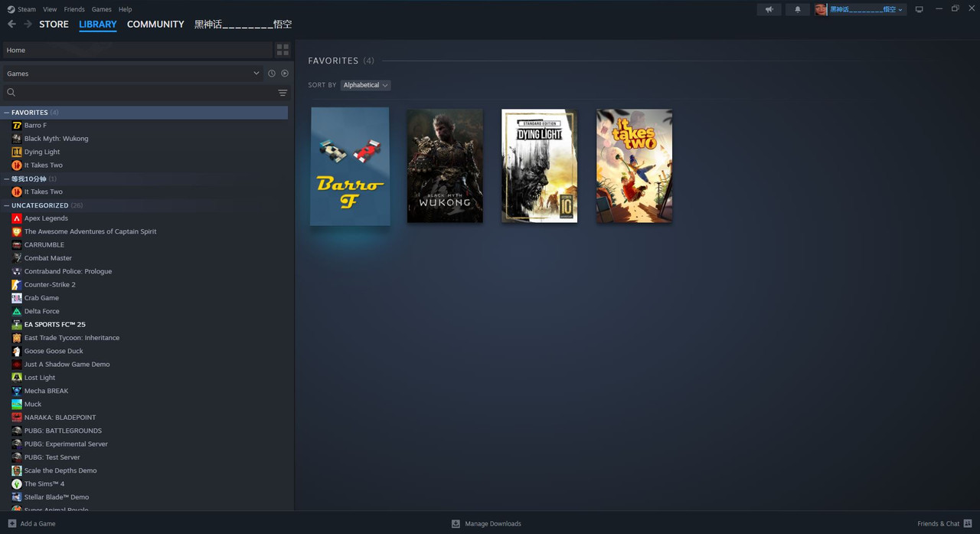Screen dimensions: 980x534
Task: Click the back navigation arrow
Action: [11, 25]
